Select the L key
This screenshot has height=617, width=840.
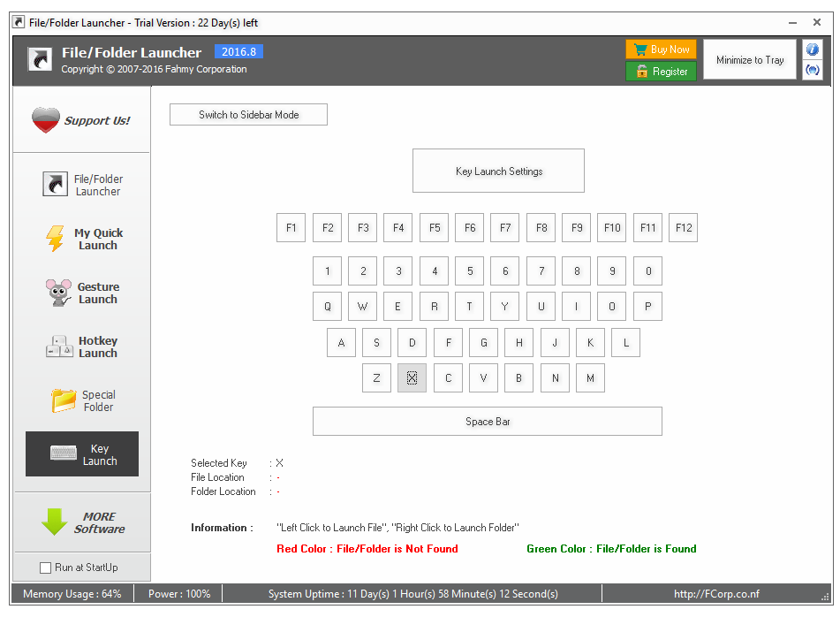tap(625, 343)
